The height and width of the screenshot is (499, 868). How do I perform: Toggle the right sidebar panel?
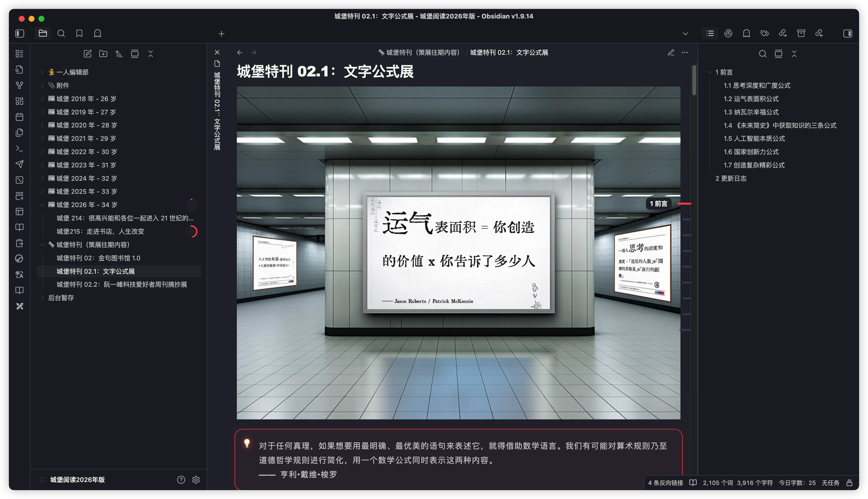848,33
